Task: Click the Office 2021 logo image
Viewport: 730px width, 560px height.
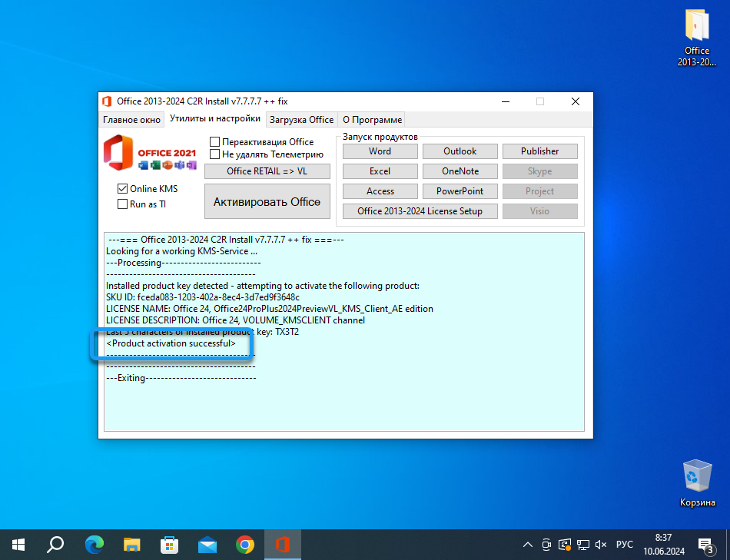Action: [150, 153]
